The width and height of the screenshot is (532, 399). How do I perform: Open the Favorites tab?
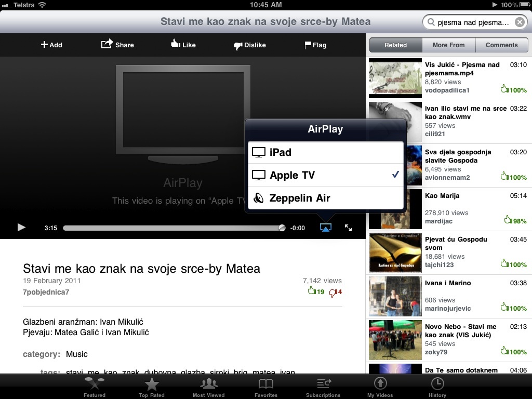266,387
